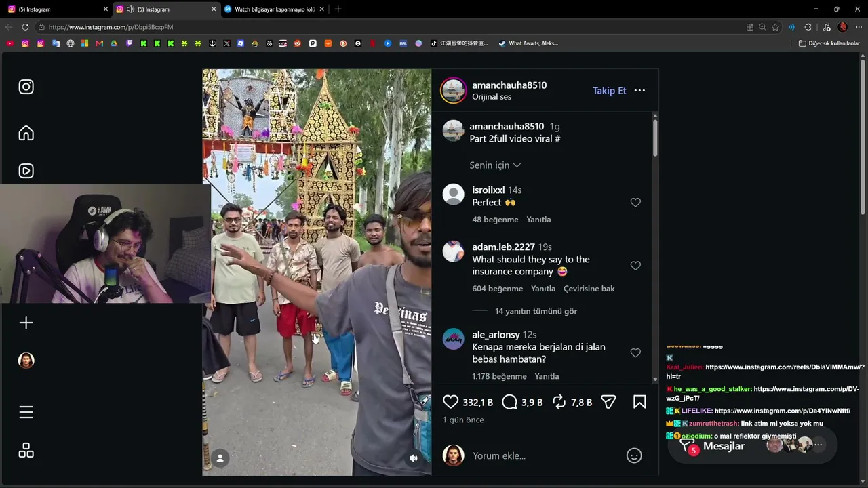The height and width of the screenshot is (488, 868).
Task: Open post options three-dot menu
Action: pyautogui.click(x=639, y=91)
